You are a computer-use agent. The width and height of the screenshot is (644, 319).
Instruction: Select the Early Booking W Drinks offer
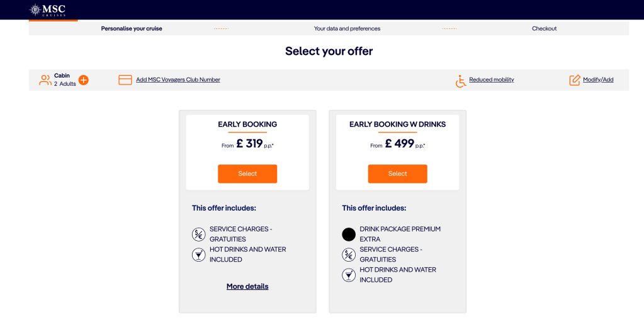(x=397, y=174)
